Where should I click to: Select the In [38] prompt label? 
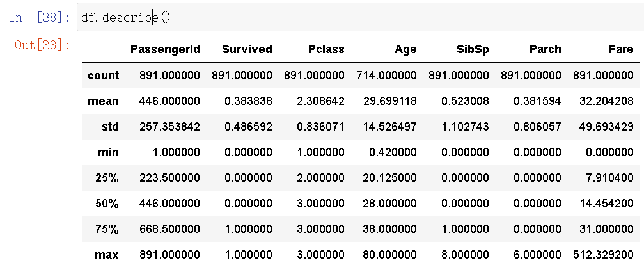point(39,18)
